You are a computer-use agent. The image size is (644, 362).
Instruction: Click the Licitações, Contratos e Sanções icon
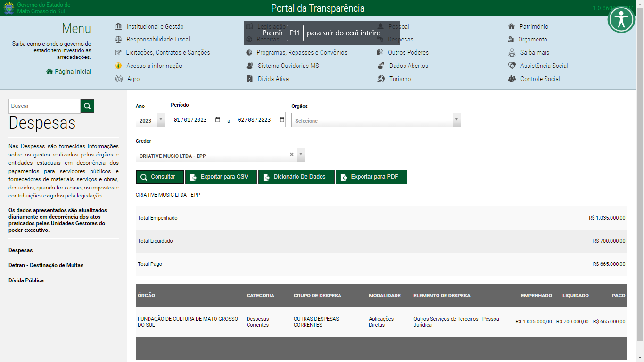pyautogui.click(x=118, y=53)
